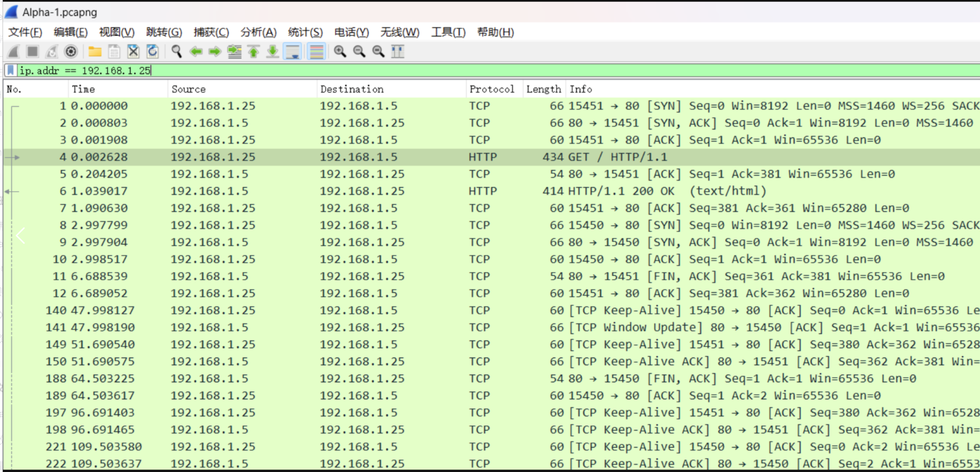Open the 分析(A) menu
This screenshot has height=472, width=980.
258,32
